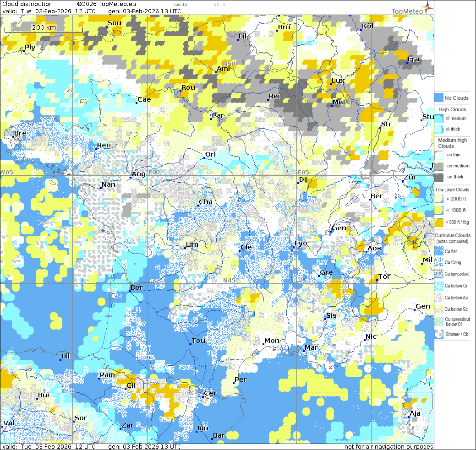Screen dimensions: 476x450
Task: Click the Lyon city marker
Action: (294, 247)
